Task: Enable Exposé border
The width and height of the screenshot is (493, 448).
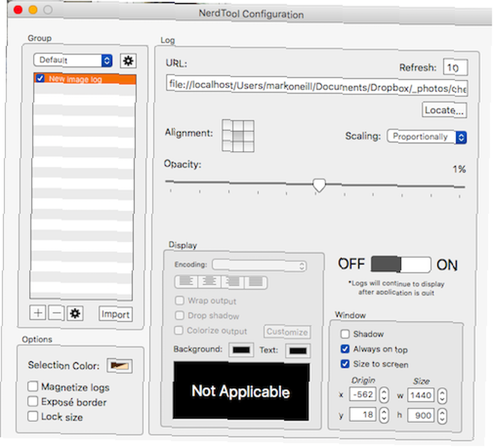Action: coord(33,402)
